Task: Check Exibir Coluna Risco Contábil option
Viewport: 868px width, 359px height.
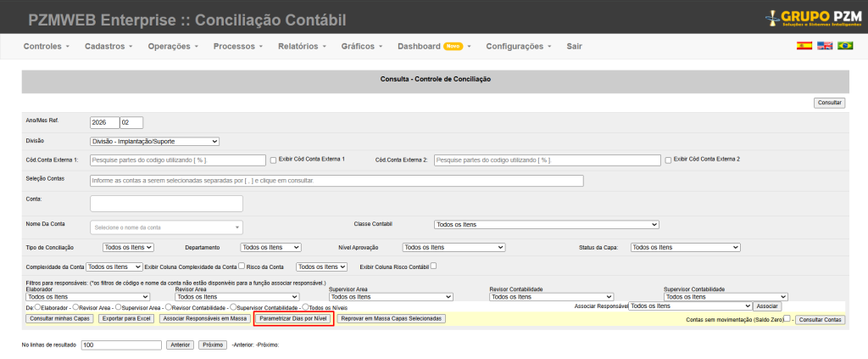Action: [434, 266]
